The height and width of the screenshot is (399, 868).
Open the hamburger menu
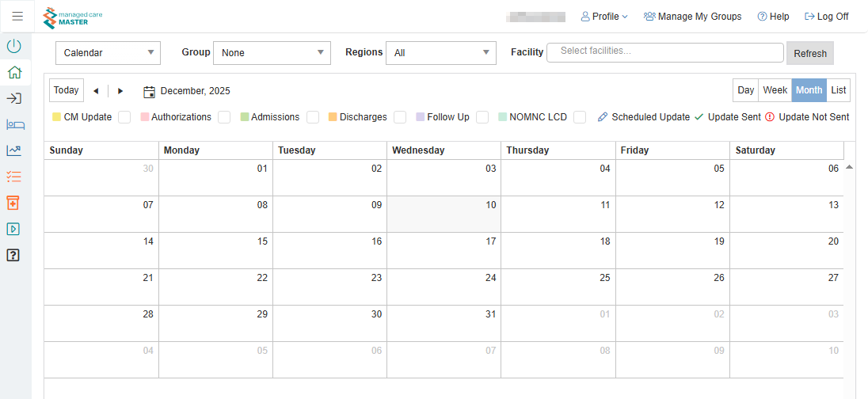click(x=17, y=16)
